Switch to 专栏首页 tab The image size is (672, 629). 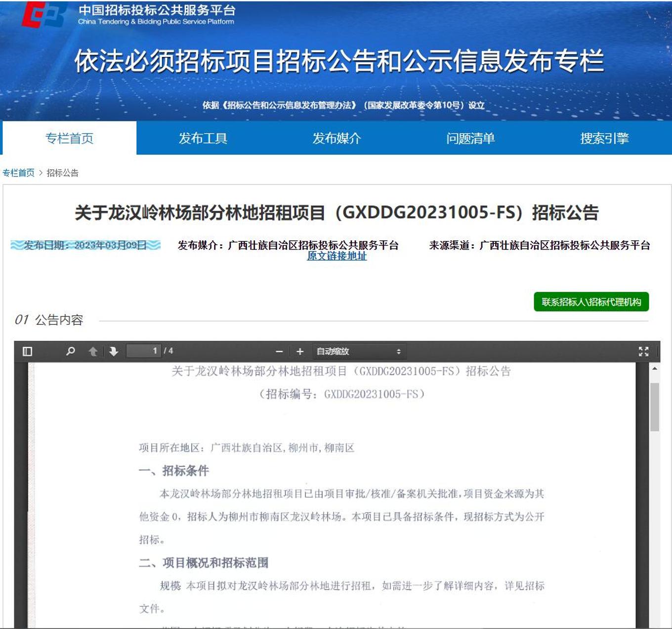69,138
